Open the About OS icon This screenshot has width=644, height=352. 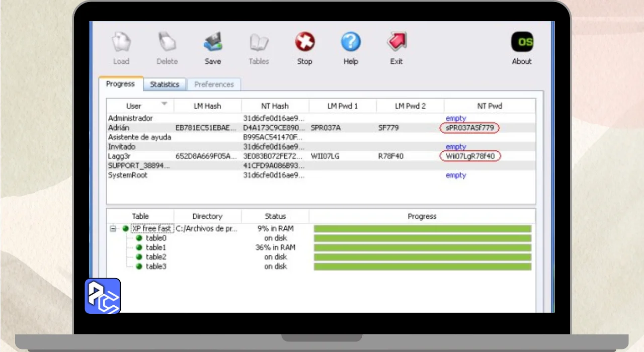point(522,43)
